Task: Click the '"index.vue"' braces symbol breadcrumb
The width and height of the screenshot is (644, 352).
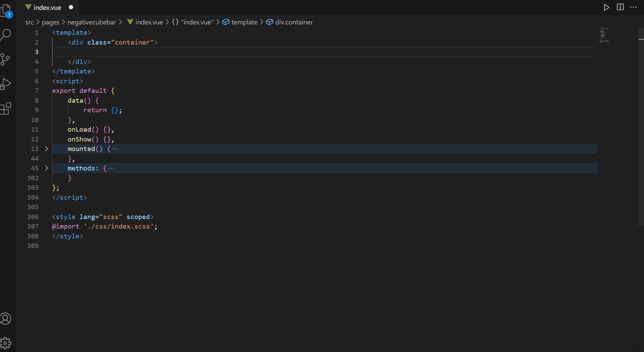Action: coord(193,22)
